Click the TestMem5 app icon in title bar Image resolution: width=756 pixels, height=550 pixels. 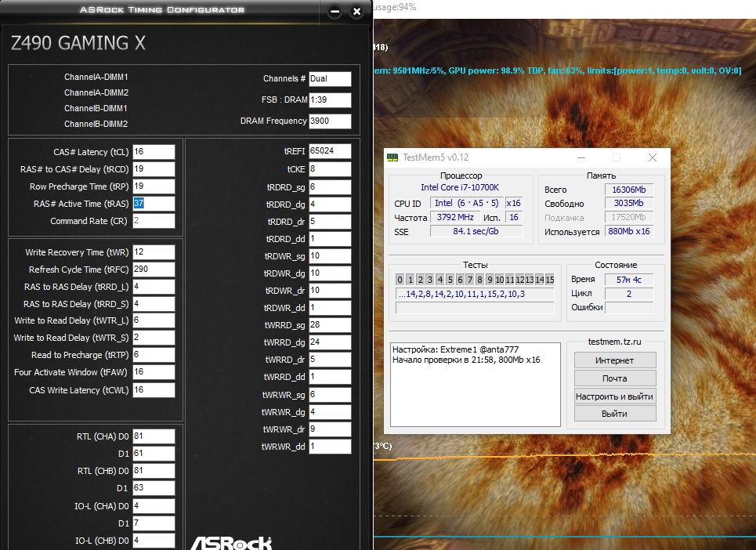coord(392,157)
